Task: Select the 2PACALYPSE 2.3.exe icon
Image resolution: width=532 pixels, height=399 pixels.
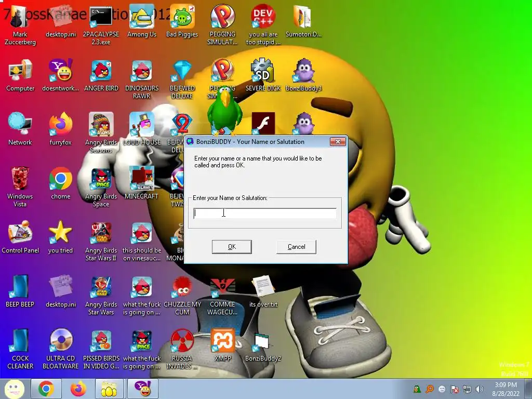Action: click(x=101, y=24)
